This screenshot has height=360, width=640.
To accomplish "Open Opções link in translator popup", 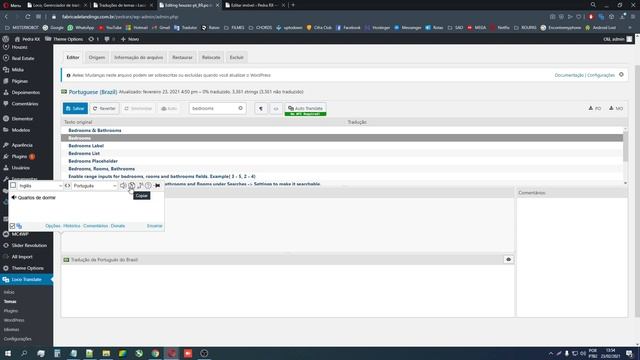I will coord(53,226).
